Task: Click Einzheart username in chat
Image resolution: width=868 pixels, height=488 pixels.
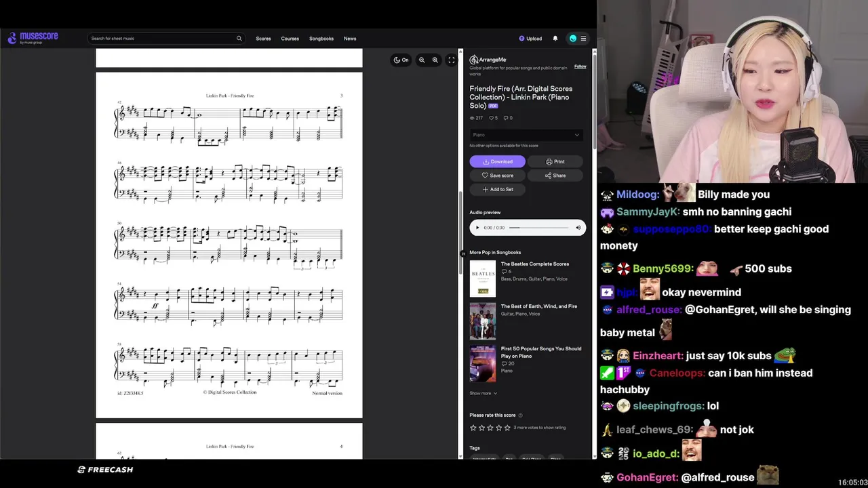Action: [658, 356]
